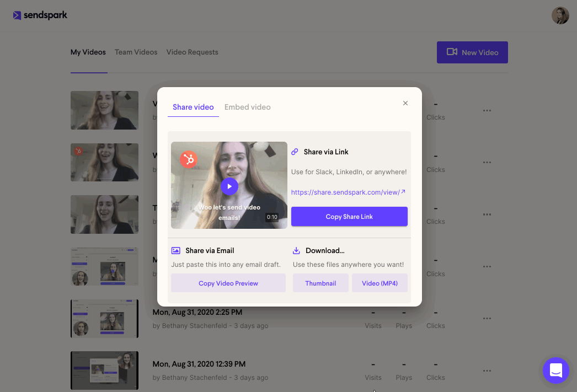Click 'Use these files anywhere you want!' text

348,265
